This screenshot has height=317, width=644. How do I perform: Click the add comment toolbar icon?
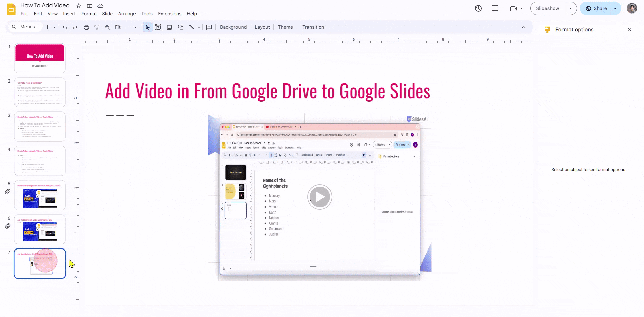click(x=209, y=27)
